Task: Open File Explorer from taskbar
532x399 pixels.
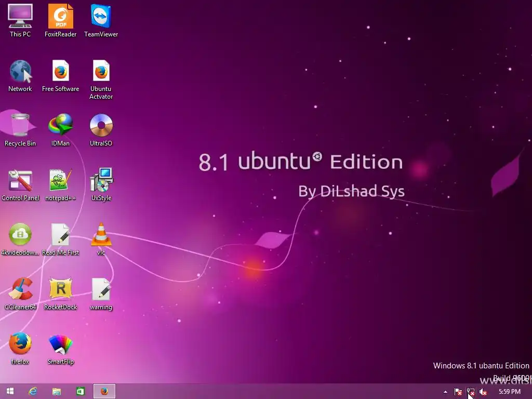Action: point(56,391)
